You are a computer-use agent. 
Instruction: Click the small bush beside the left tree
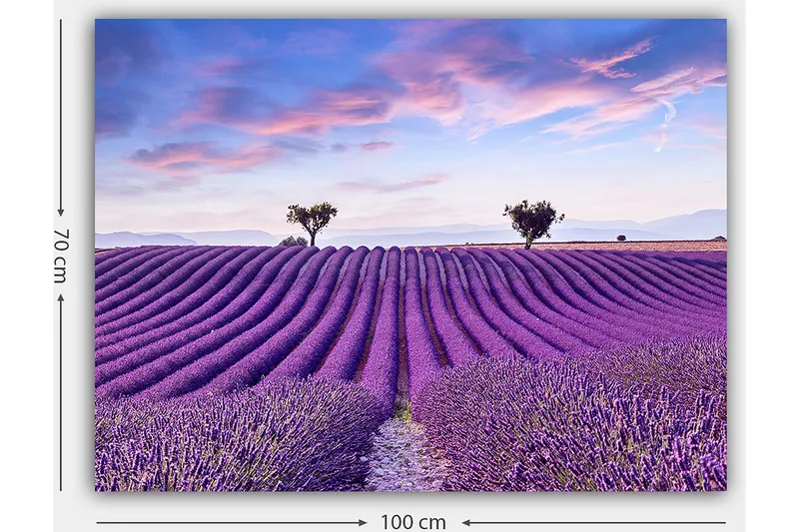tap(292, 241)
